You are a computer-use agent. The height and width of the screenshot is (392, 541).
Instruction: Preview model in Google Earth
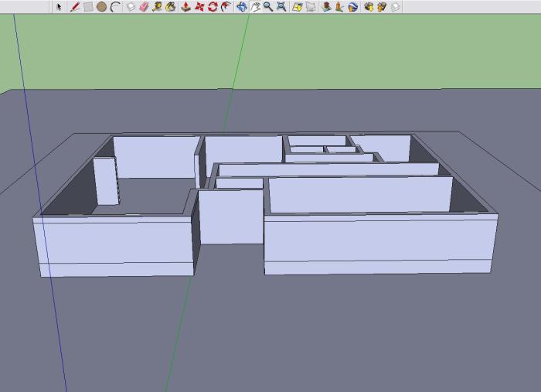[x=353, y=7]
